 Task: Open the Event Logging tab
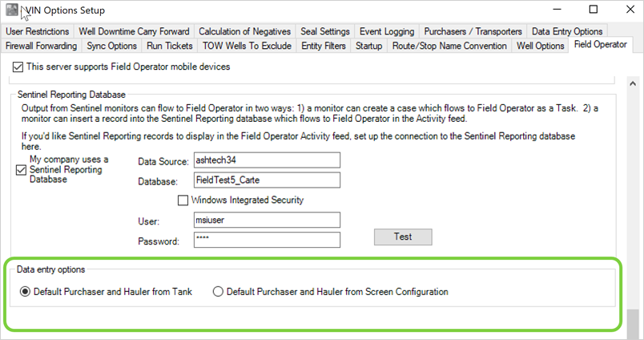387,31
